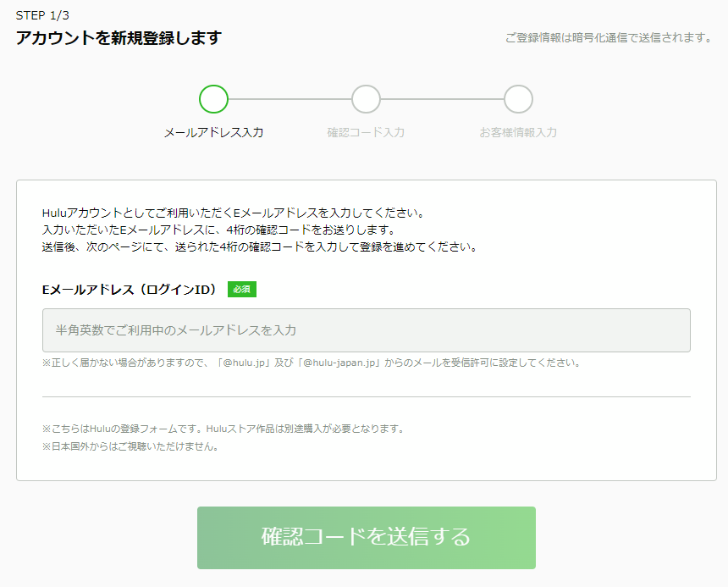Click the line starting Huluアカウントとしてご利用いただく
This screenshot has width=728, height=587.
pyautogui.click(x=233, y=213)
